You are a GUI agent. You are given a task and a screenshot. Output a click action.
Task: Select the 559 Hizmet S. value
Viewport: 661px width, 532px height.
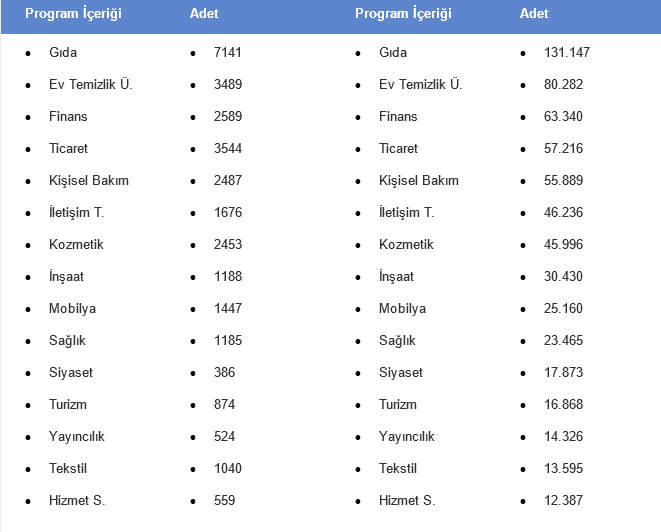pos(225,500)
